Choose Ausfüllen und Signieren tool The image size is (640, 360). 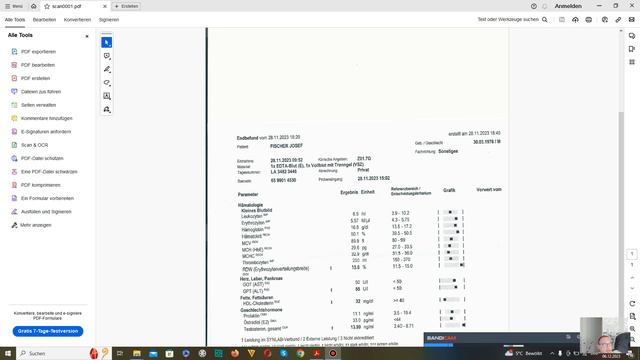41,211
